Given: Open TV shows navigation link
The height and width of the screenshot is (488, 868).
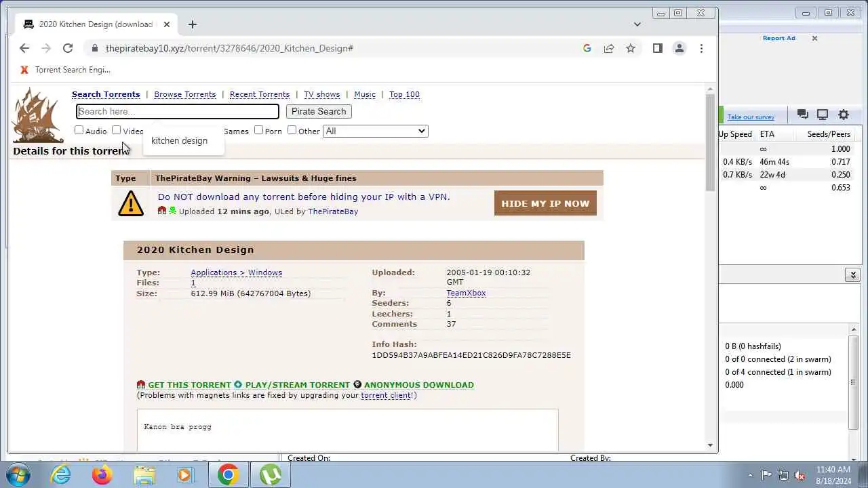Looking at the screenshot, I should pyautogui.click(x=321, y=94).
